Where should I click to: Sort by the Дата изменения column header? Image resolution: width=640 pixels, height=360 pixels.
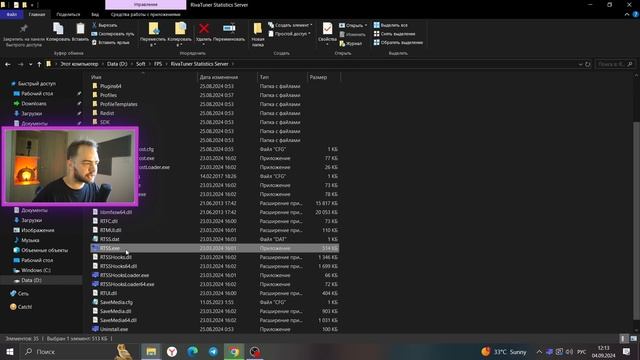point(219,77)
